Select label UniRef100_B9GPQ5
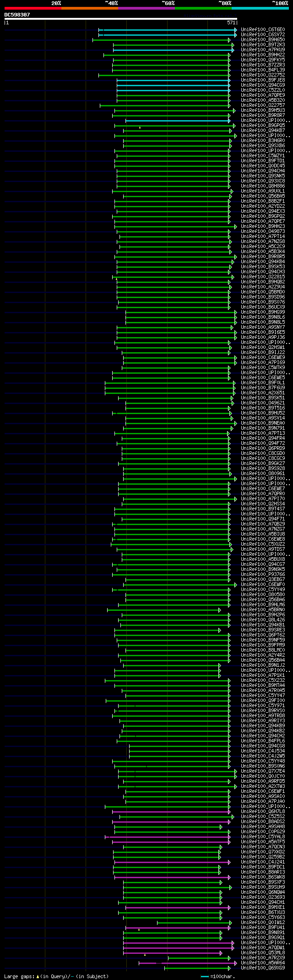Viewport: 293px width, 980px height. click(x=263, y=126)
